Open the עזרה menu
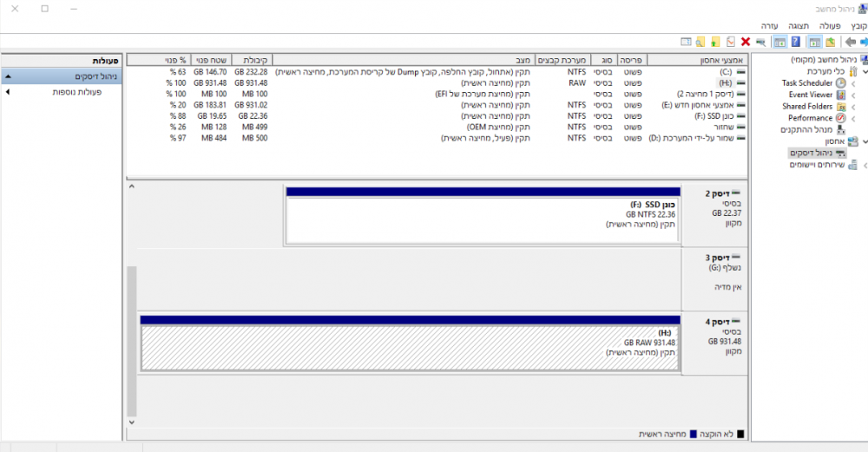Screen dimensions: 868x452 click(x=769, y=26)
